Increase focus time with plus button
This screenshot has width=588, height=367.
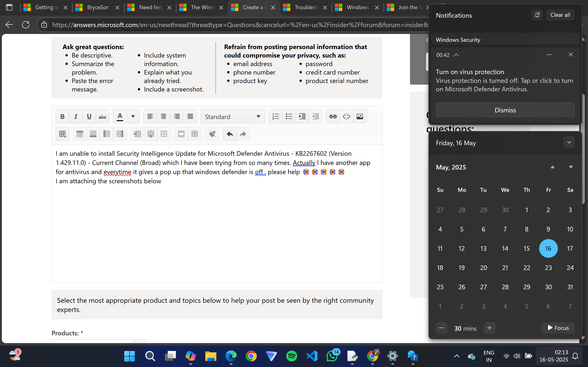point(489,328)
